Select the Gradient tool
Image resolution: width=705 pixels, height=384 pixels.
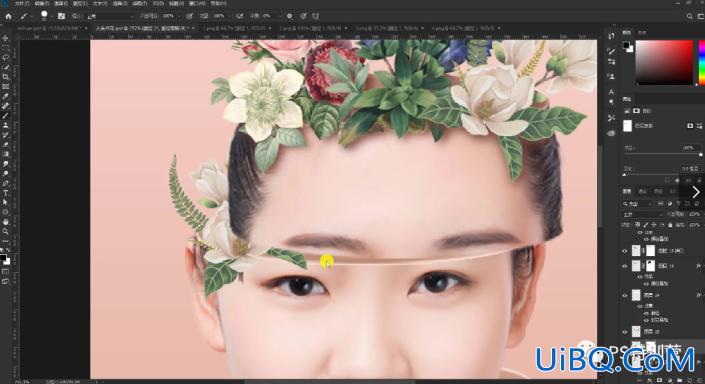pos(5,154)
